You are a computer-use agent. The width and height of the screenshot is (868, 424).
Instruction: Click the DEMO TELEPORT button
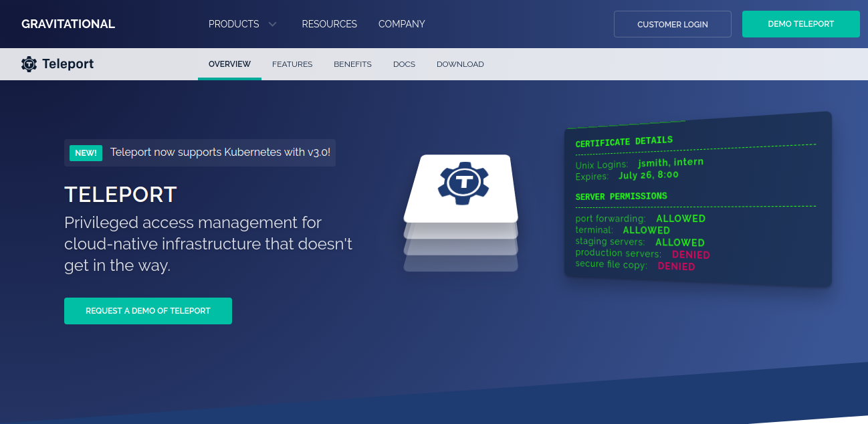[801, 24]
